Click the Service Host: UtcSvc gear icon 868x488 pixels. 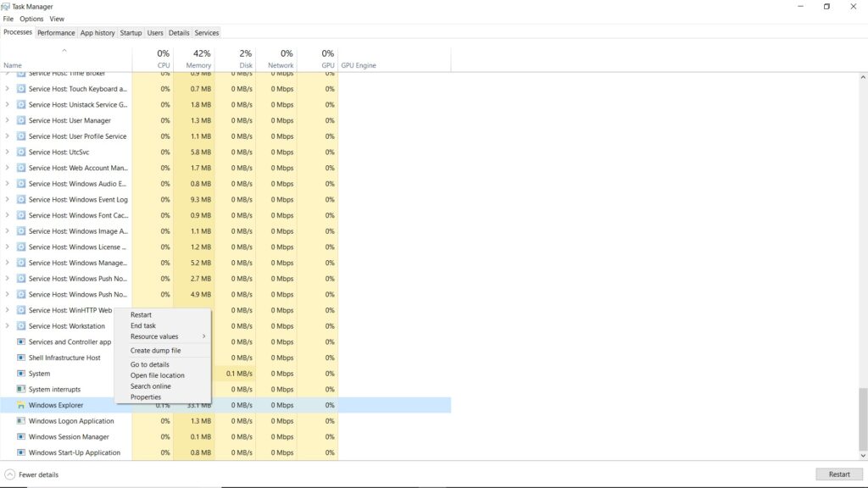(21, 152)
